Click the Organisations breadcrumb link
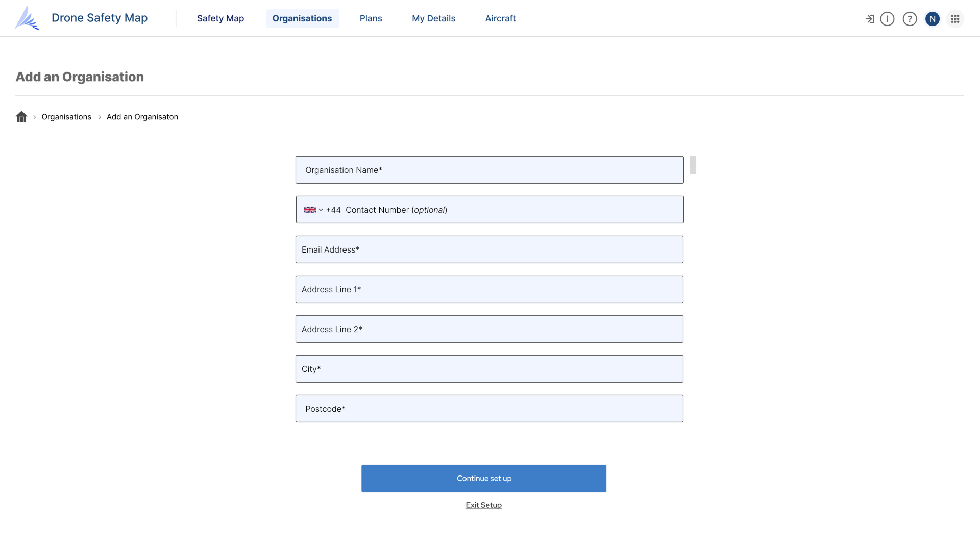 pos(66,117)
